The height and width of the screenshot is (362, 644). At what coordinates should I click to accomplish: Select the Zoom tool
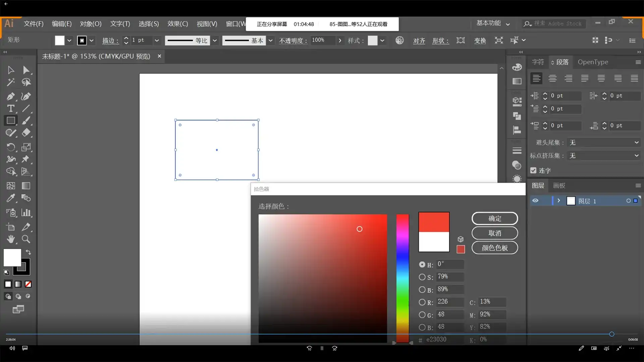(26, 239)
